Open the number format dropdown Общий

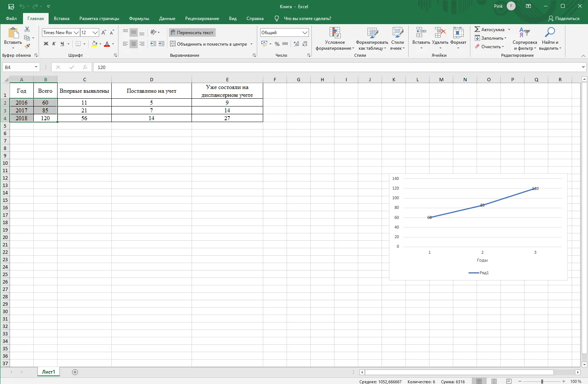coord(284,33)
